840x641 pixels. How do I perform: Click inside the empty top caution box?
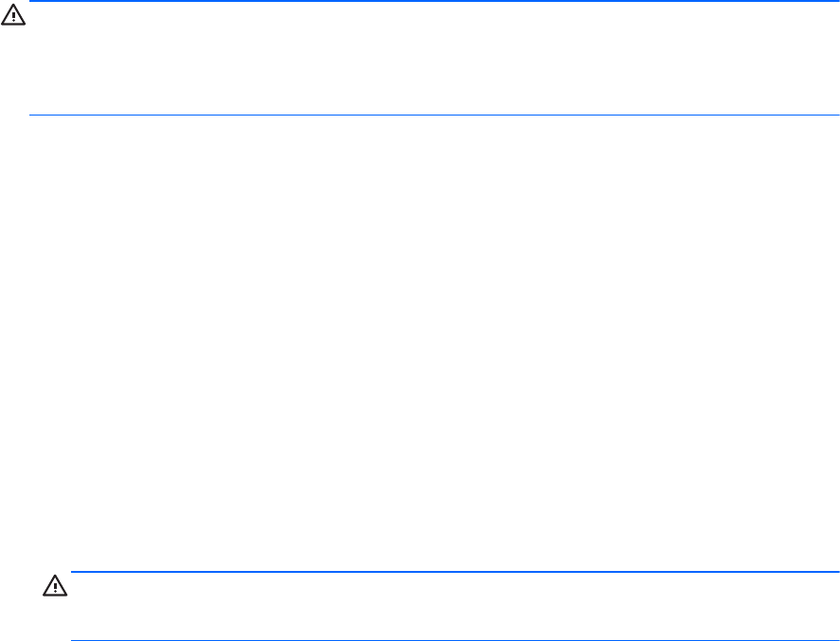tap(434, 58)
